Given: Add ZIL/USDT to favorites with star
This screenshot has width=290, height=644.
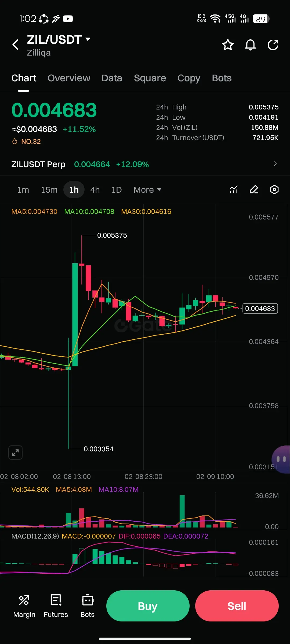Looking at the screenshot, I should point(228,45).
